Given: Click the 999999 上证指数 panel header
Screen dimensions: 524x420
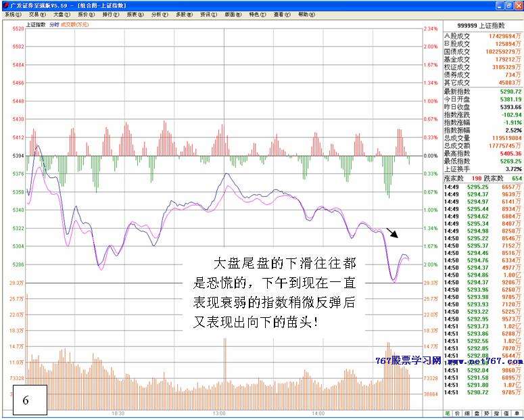Looking at the screenshot, I should [x=481, y=26].
